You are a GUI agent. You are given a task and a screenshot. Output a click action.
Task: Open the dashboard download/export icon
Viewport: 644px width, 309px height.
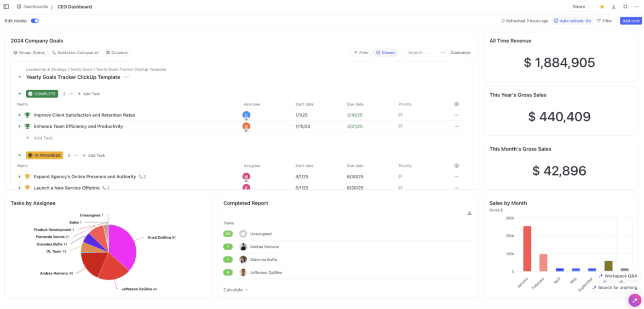pos(613,6)
